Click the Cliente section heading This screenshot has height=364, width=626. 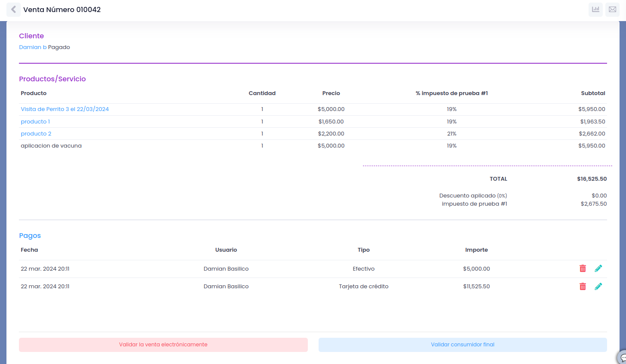pyautogui.click(x=31, y=36)
